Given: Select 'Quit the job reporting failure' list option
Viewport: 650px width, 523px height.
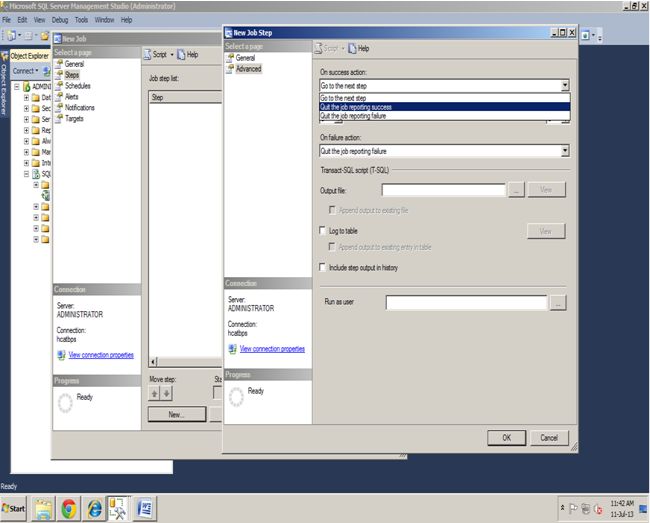Looking at the screenshot, I should (444, 116).
